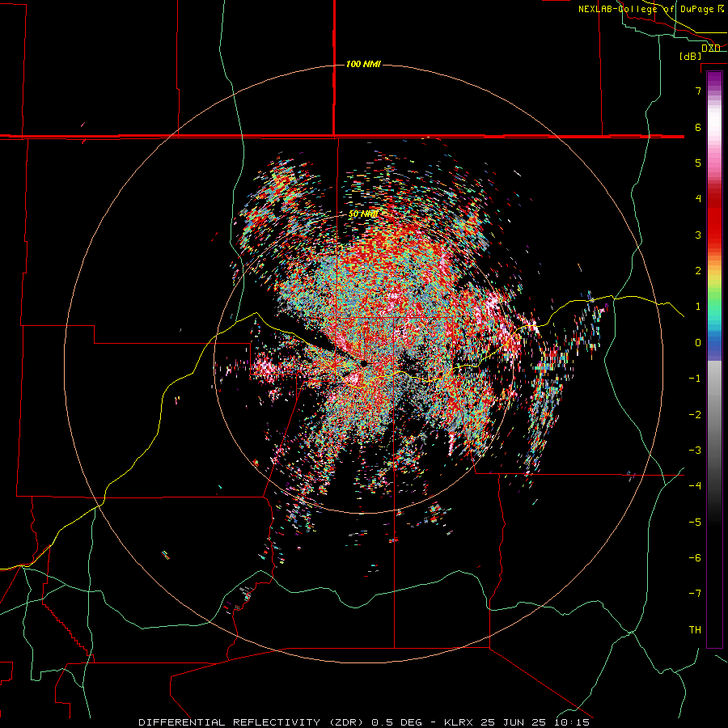Click the "TH" label on color scale

coord(695,629)
